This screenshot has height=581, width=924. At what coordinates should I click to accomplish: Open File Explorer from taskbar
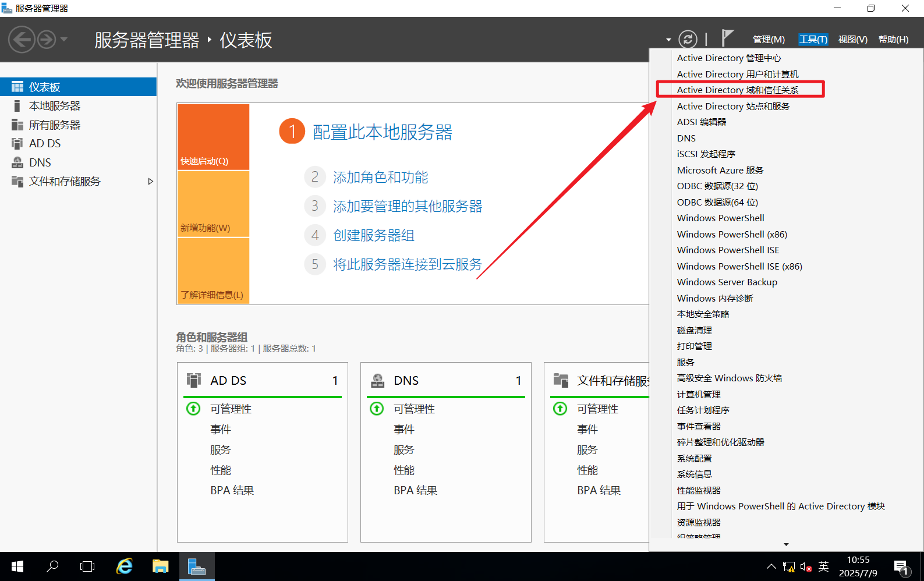pos(160,566)
